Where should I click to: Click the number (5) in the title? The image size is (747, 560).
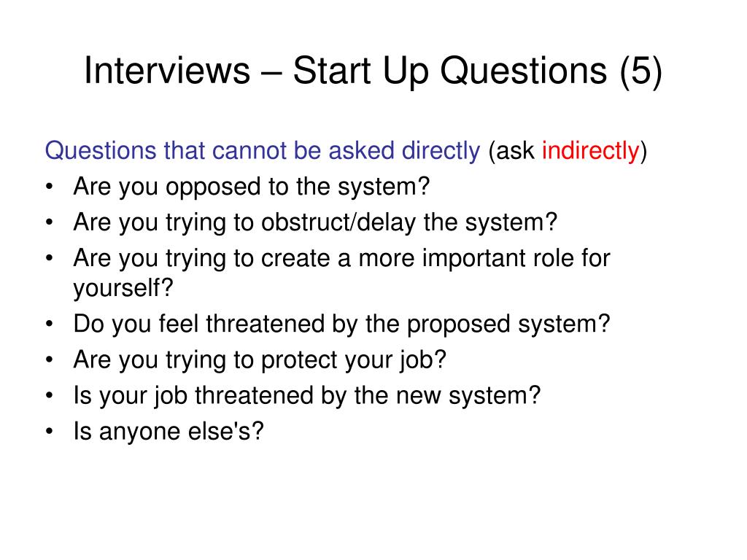pyautogui.click(x=641, y=71)
